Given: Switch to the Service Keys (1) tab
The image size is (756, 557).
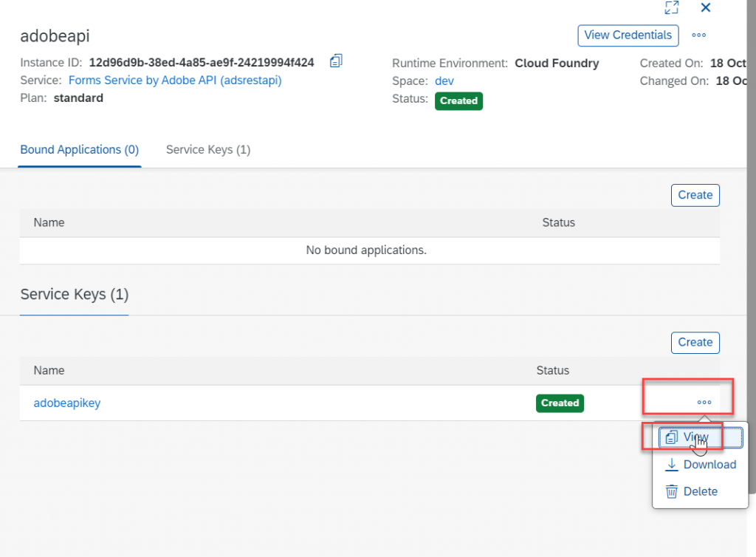Looking at the screenshot, I should click(208, 150).
